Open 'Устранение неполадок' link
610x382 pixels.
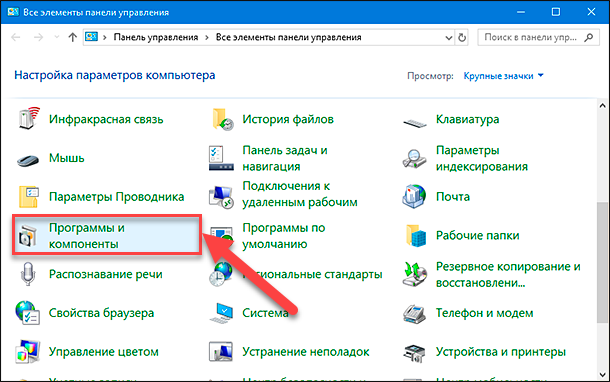(306, 352)
